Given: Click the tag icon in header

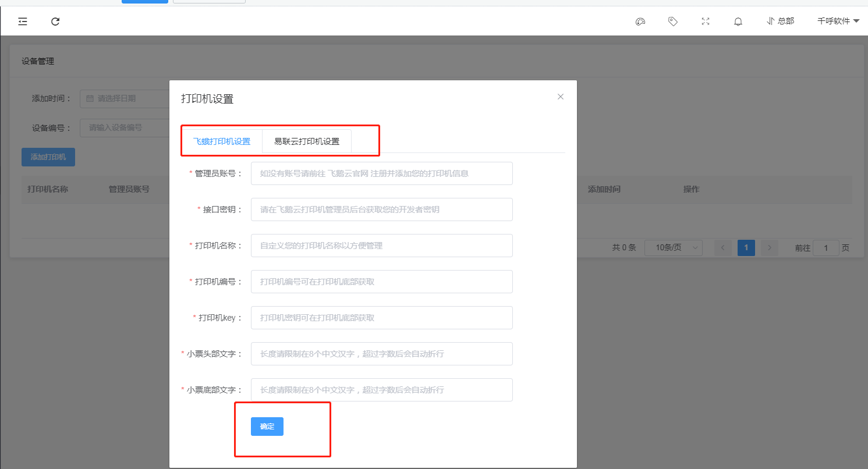Looking at the screenshot, I should (x=673, y=22).
